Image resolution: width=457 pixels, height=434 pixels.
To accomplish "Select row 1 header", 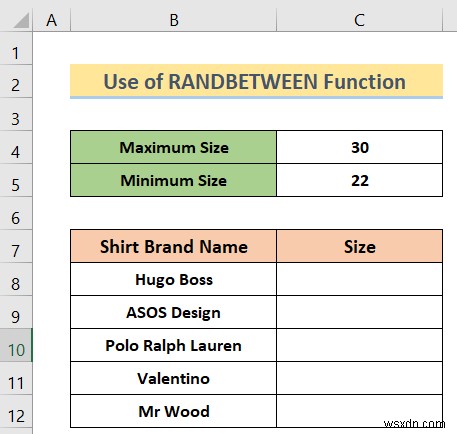I will coord(16,48).
